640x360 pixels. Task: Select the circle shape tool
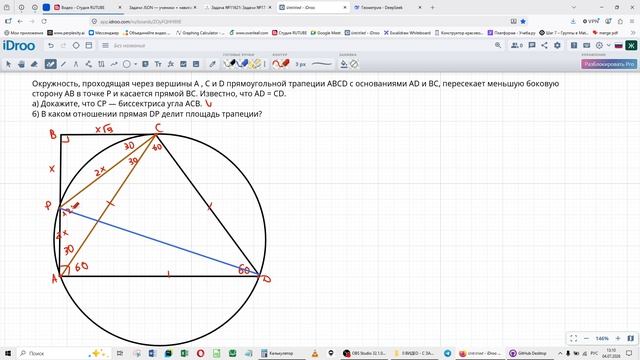127,64
